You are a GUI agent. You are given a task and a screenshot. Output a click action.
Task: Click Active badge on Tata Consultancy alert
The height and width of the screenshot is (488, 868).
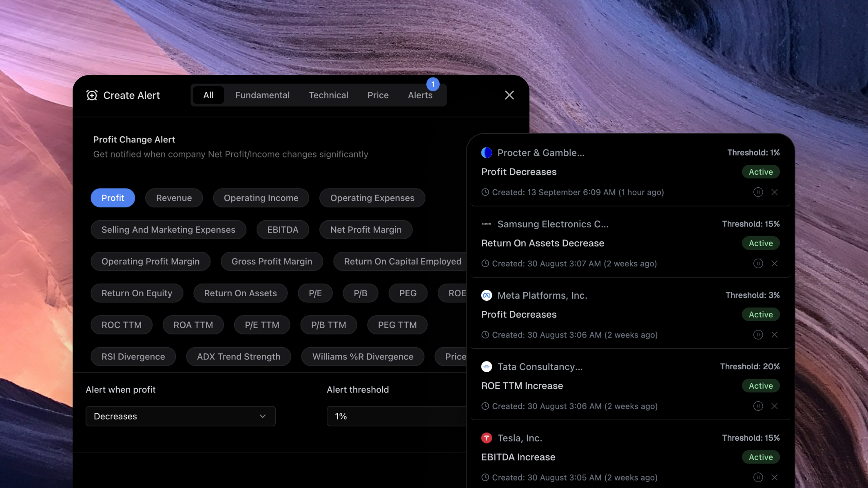[x=761, y=386]
